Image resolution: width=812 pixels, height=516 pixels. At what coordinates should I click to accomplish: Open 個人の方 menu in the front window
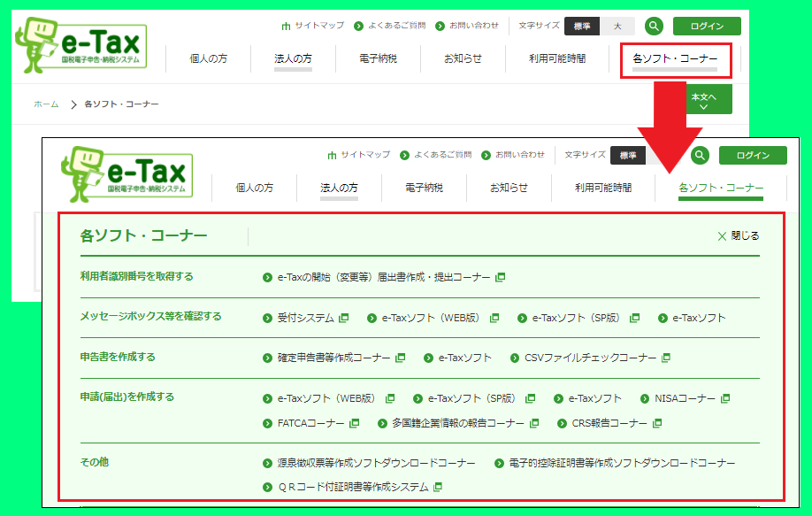pos(254,188)
